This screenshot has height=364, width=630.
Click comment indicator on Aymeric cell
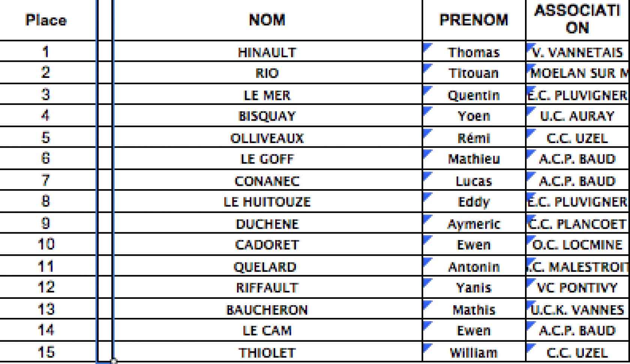pos(427,218)
